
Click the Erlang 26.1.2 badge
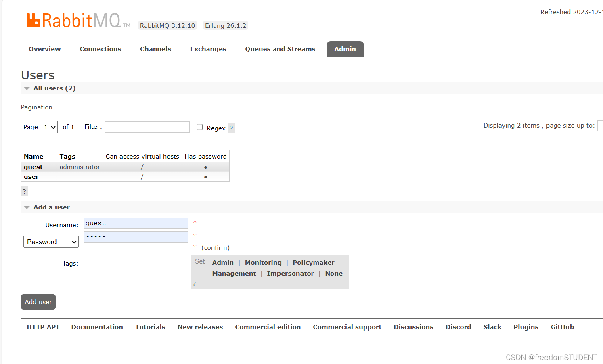tap(225, 25)
